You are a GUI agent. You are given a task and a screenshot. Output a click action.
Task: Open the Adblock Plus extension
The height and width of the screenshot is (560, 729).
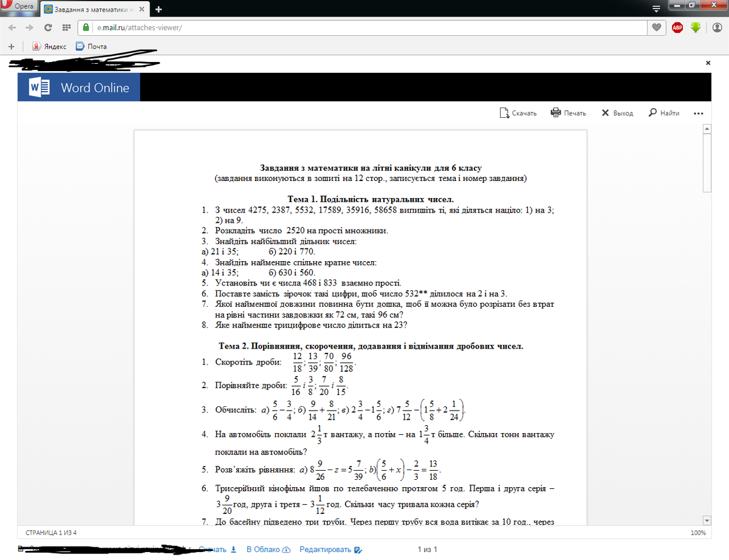point(677,27)
